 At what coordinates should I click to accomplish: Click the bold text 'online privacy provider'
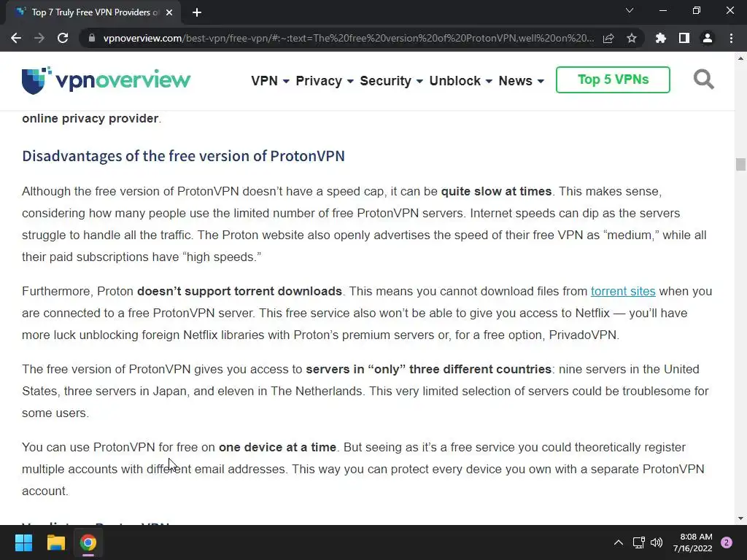pos(90,118)
